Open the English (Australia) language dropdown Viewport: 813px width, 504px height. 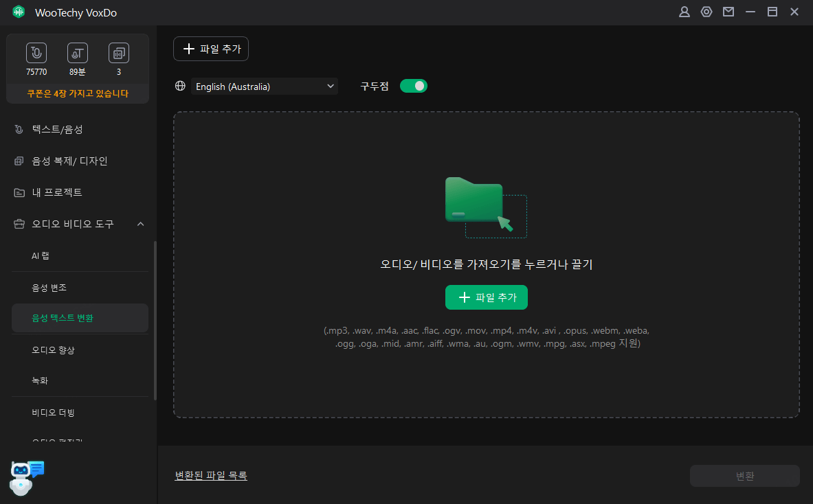click(263, 86)
